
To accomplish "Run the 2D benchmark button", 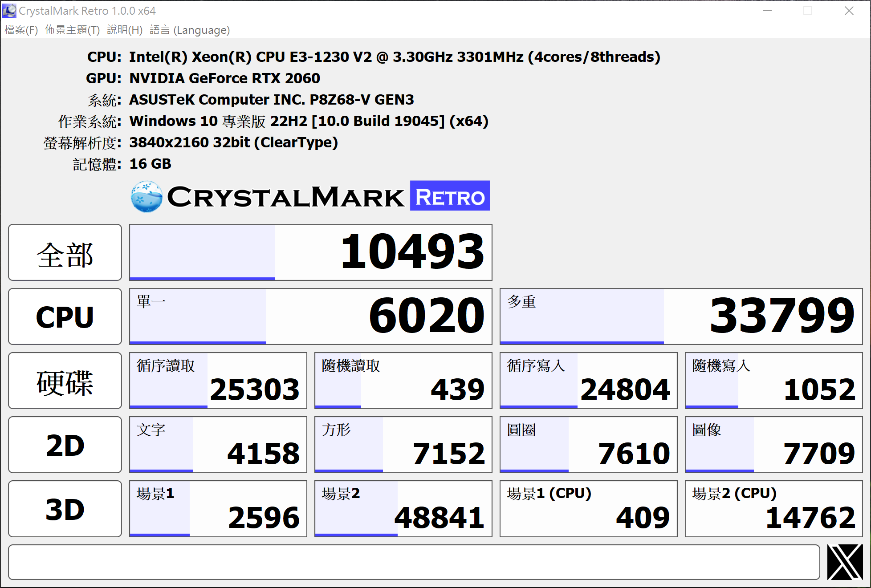I will [x=65, y=445].
